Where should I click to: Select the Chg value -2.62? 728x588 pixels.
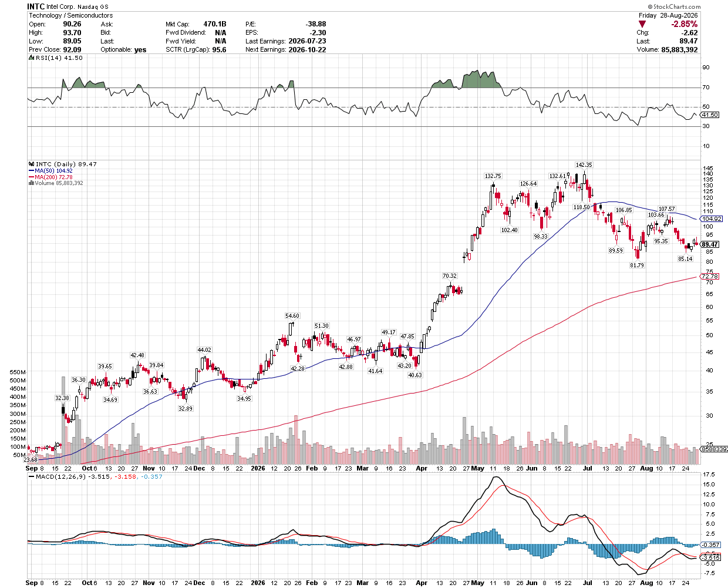tap(690, 33)
